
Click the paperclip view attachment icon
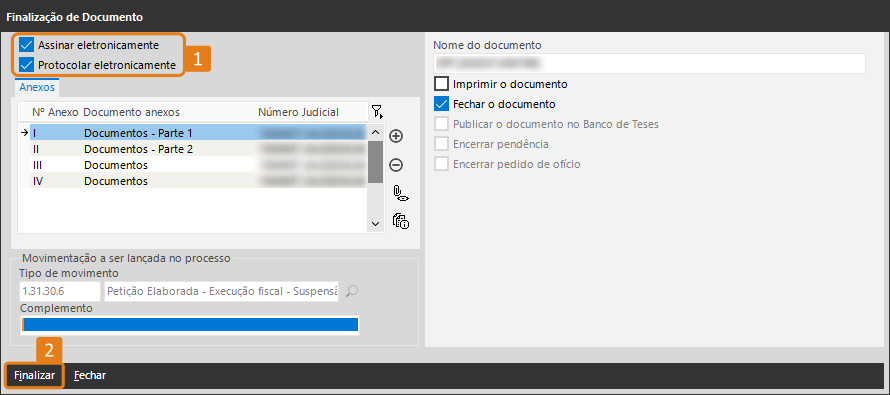click(401, 193)
